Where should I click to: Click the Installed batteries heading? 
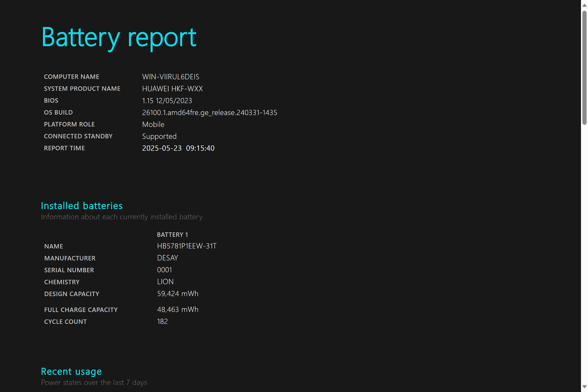pyautogui.click(x=82, y=206)
